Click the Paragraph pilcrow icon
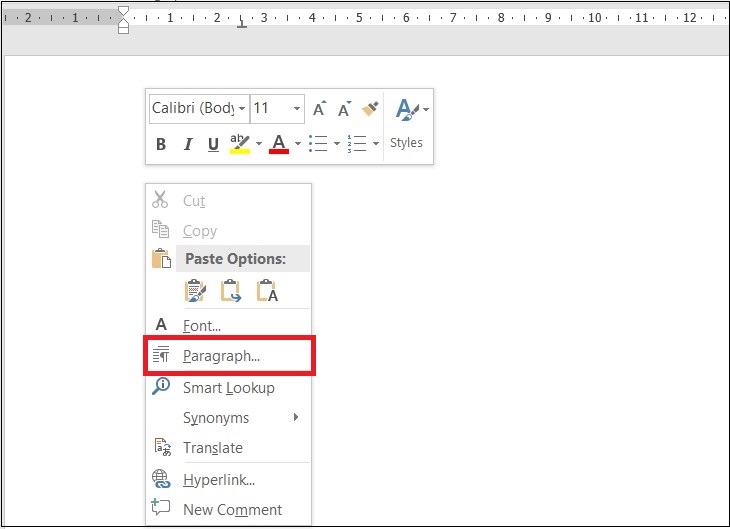This screenshot has height=529, width=730. coord(161,354)
